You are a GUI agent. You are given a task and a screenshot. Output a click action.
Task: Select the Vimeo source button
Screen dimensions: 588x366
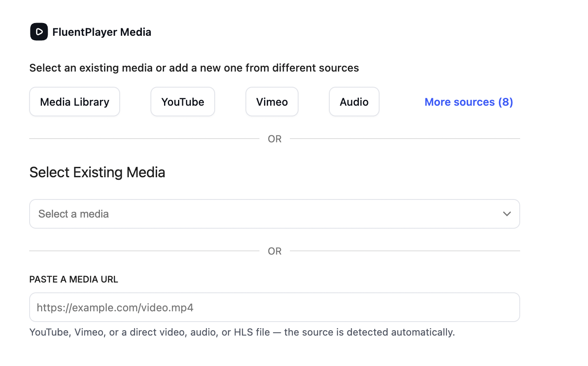point(272,102)
